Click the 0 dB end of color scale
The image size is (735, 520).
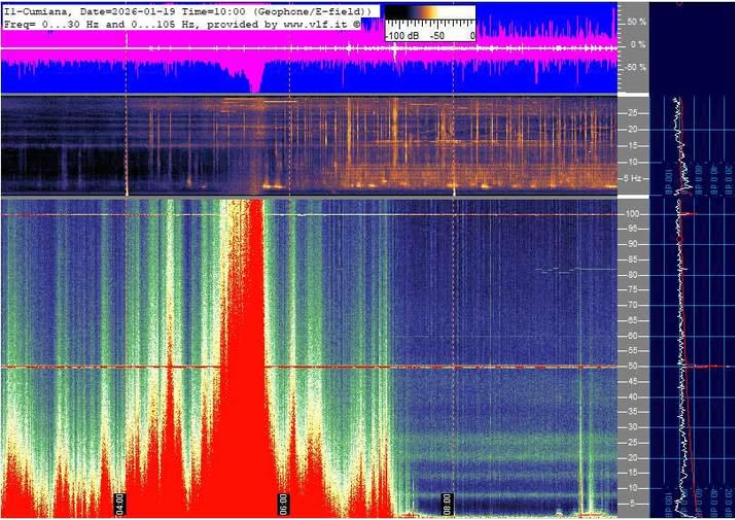[x=472, y=35]
